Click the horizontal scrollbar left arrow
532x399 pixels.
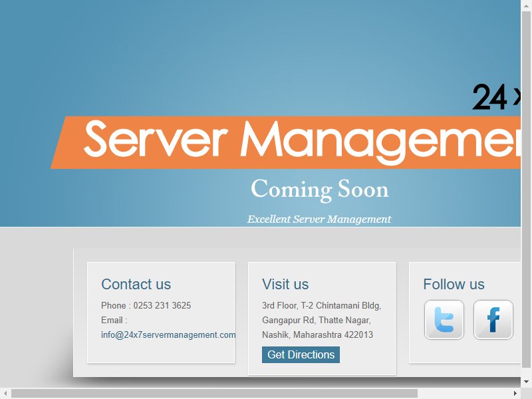coord(5,393)
